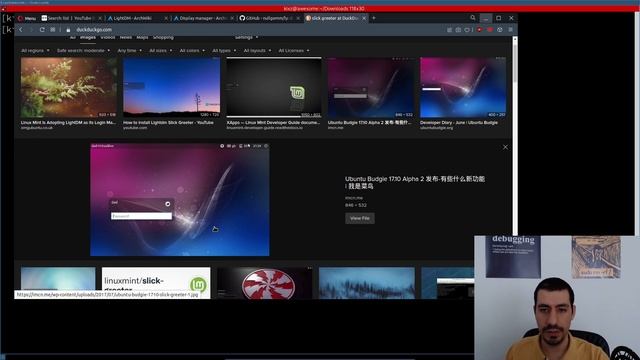Viewport: 640px width, 360px height.
Task: Click 'How to Install Lightdm Slick Greeter' title
Action: pos(168,122)
